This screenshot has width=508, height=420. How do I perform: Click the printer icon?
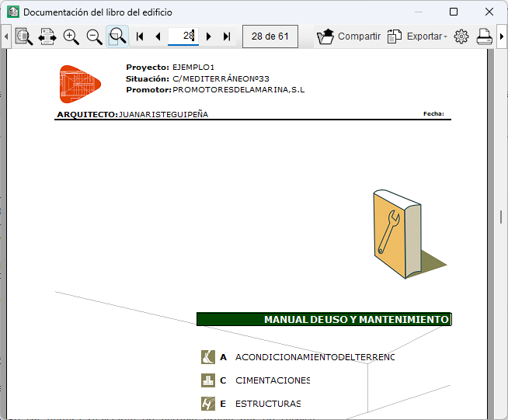point(485,36)
